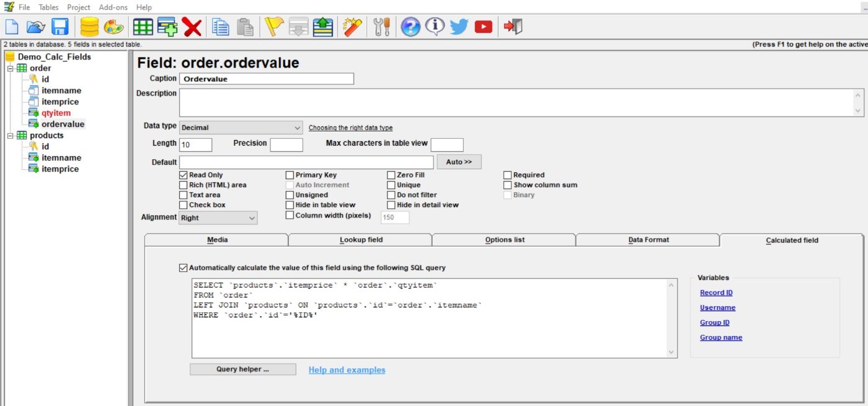Click the Demo_Calc_Fields database icon
The image size is (868, 406).
tap(10, 57)
